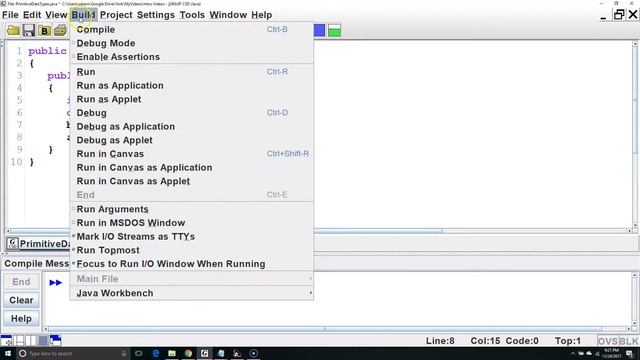Open the Tools menu
This screenshot has height=360, width=640.
(192, 15)
